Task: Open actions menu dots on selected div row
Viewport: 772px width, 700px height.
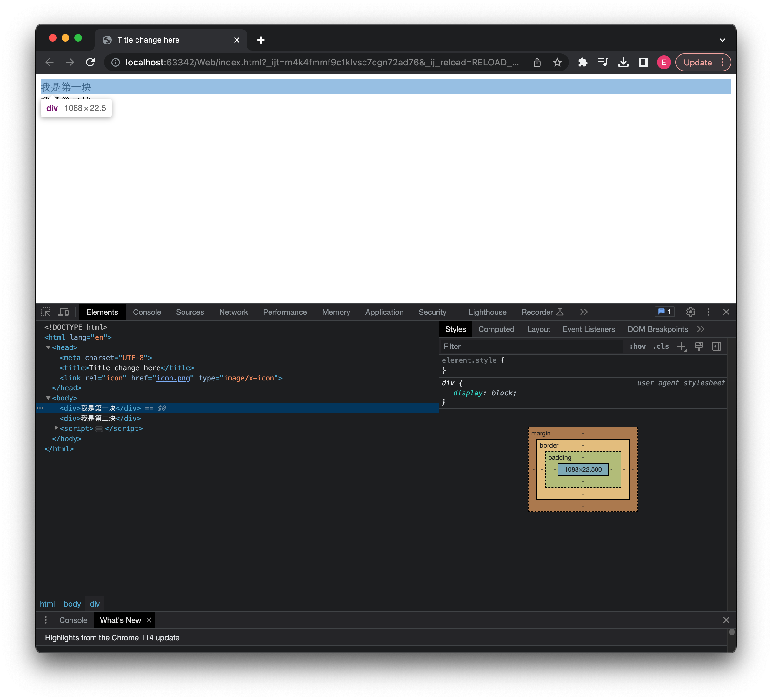Action: tap(40, 408)
